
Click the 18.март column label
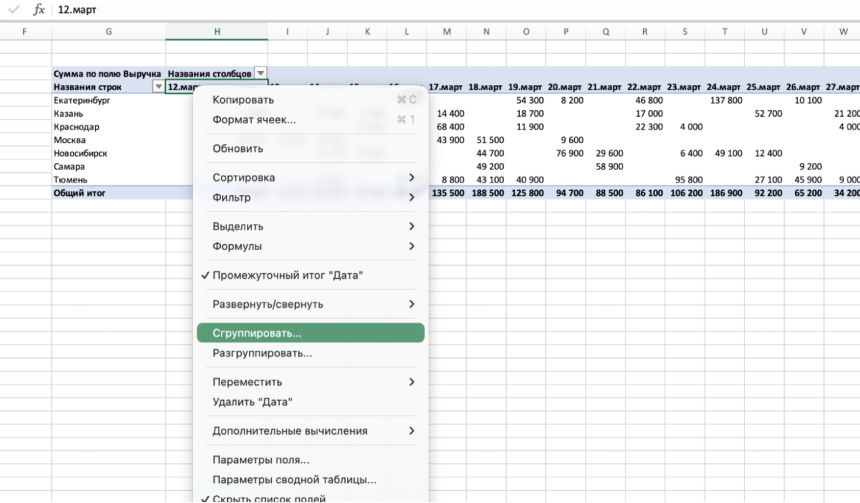tap(485, 87)
